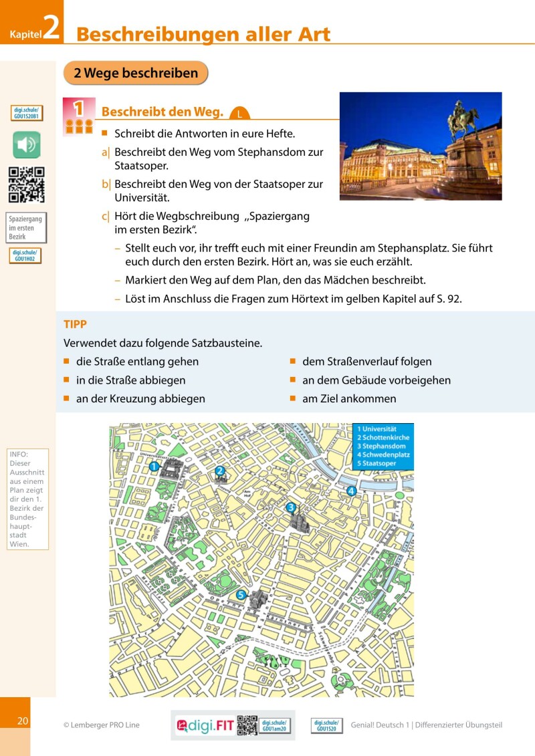Click the Spaziergang im ersten Bezirk label box

[x=26, y=227]
